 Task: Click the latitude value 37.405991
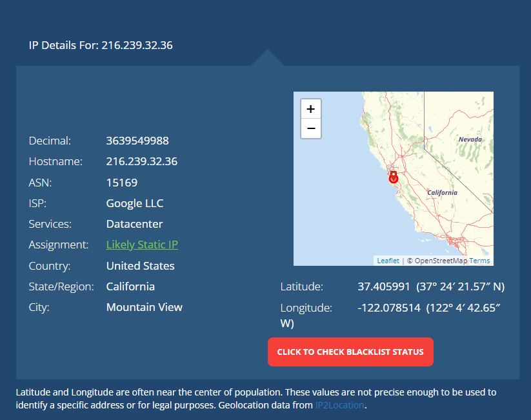point(384,286)
